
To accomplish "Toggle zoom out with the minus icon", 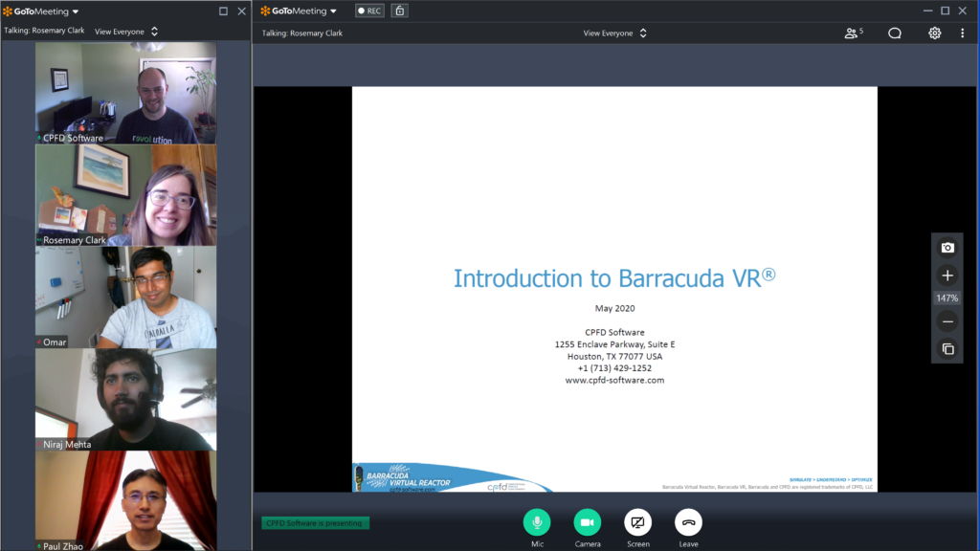I will (947, 321).
